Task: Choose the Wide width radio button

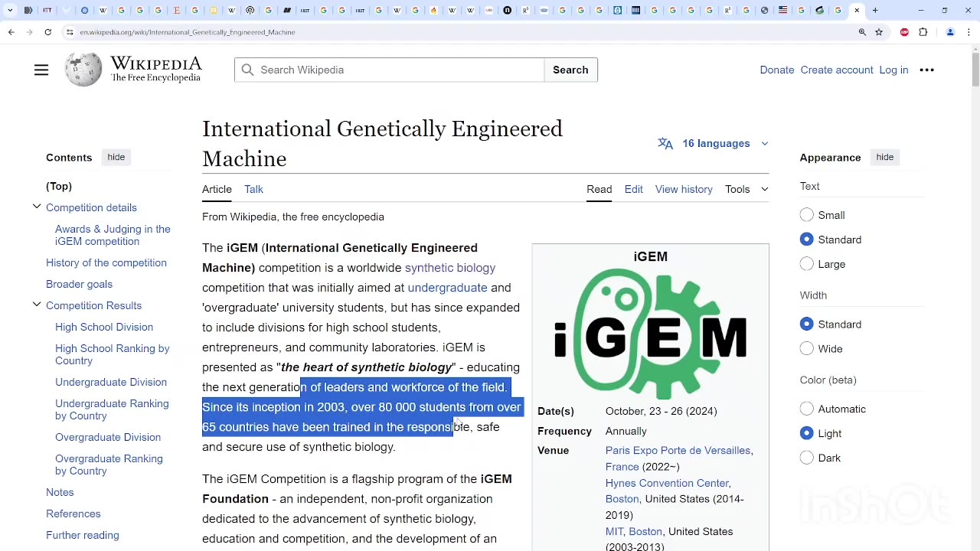Action: [807, 349]
